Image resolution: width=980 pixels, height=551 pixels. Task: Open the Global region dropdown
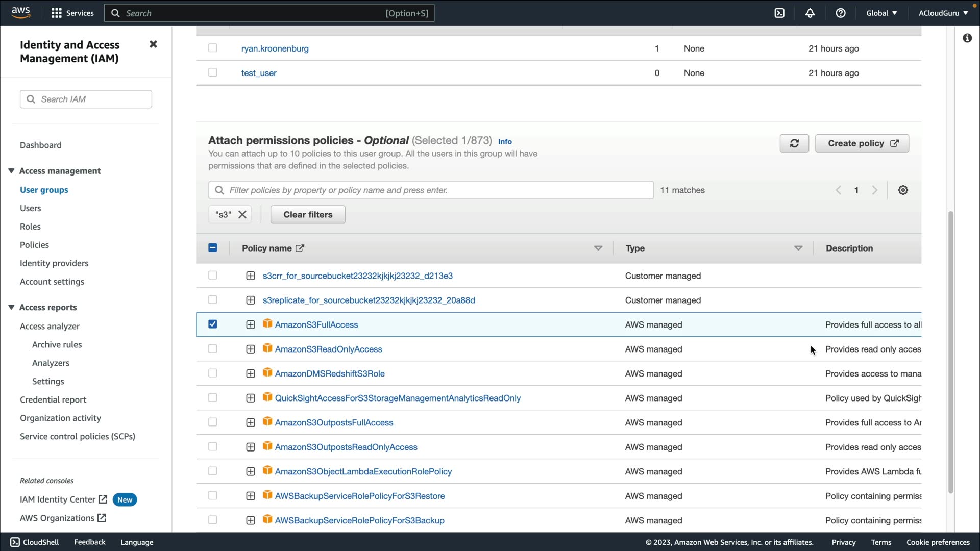click(x=881, y=13)
